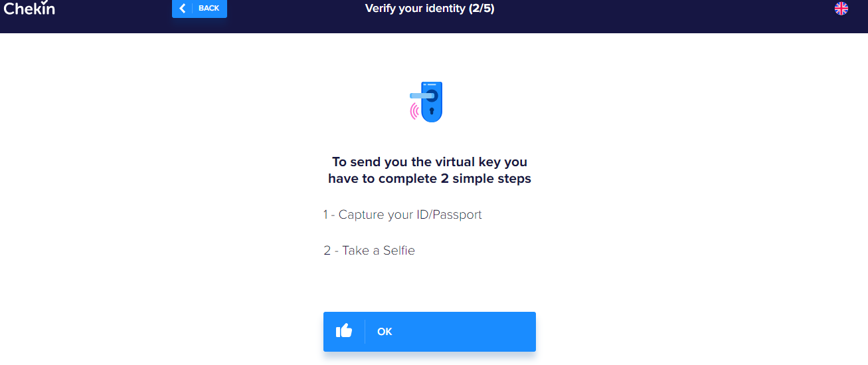Click the smart door lock illustration

click(426, 102)
